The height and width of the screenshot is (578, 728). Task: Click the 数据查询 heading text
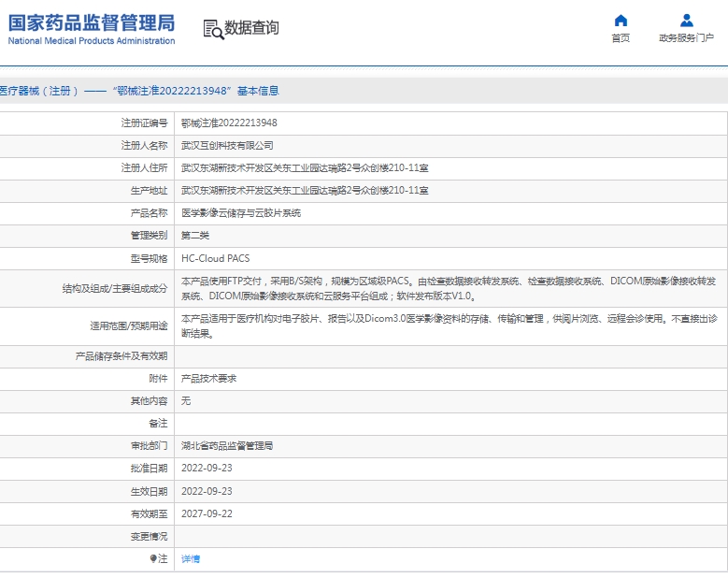[251, 28]
